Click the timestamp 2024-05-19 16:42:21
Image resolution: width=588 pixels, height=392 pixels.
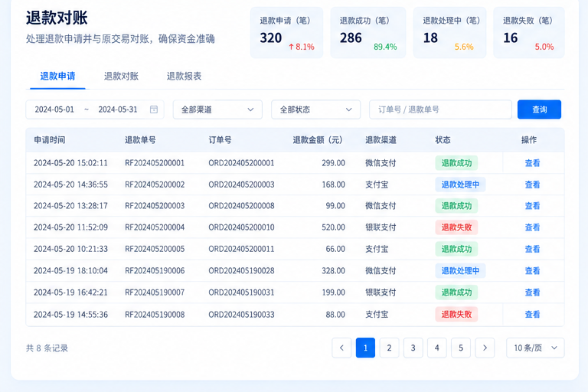point(70,292)
